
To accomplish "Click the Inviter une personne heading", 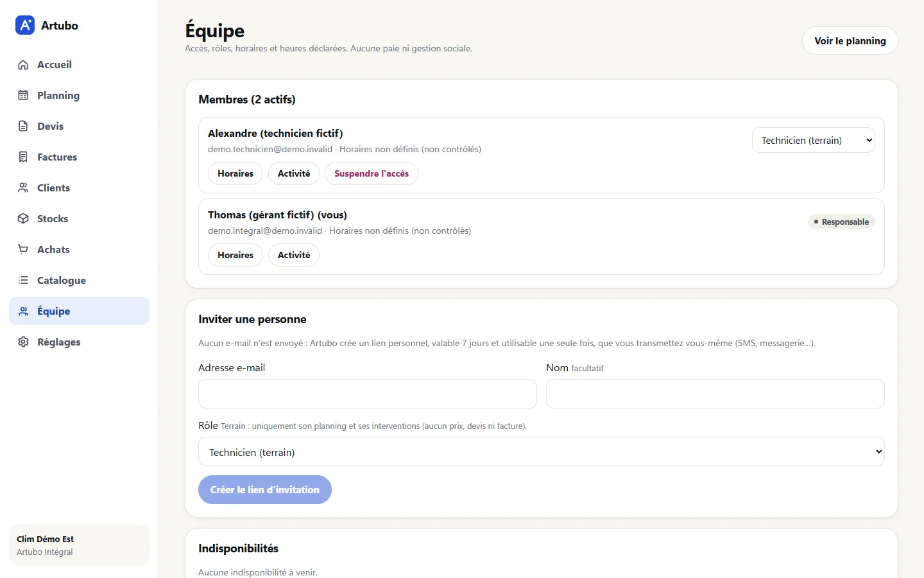I will 252,319.
